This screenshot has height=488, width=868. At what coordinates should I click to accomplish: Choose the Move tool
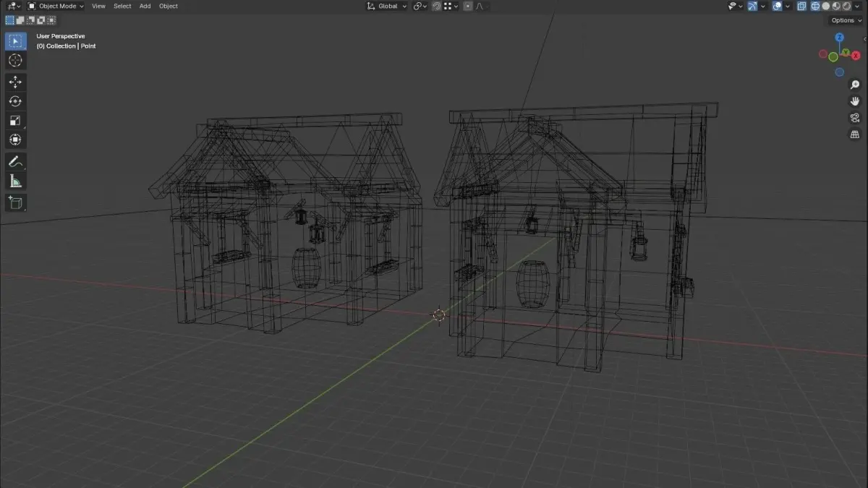16,82
